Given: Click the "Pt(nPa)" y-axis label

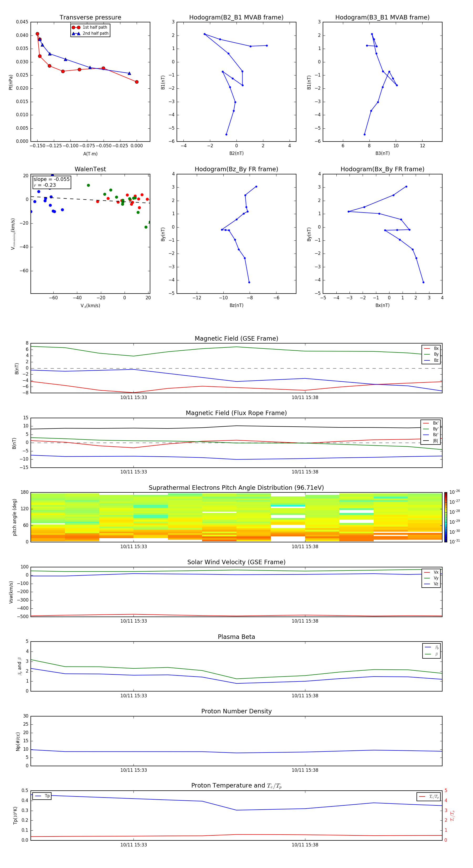Looking at the screenshot, I should 11,82.
